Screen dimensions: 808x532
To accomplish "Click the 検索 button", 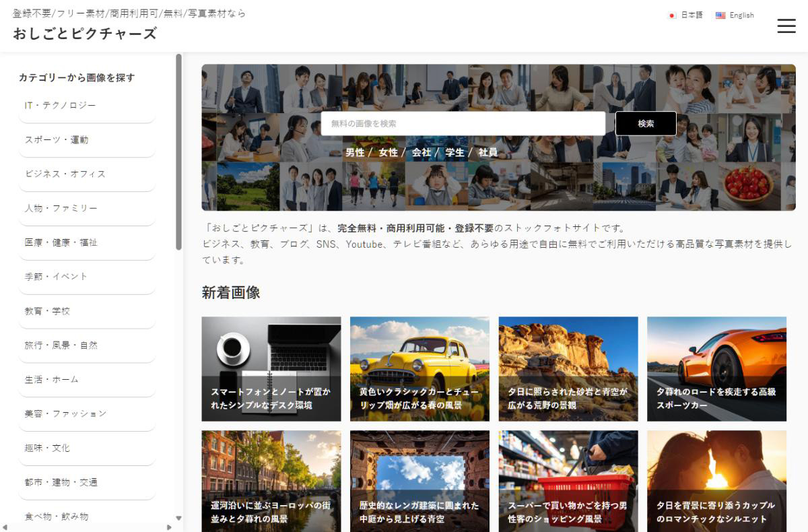I will 646,123.
